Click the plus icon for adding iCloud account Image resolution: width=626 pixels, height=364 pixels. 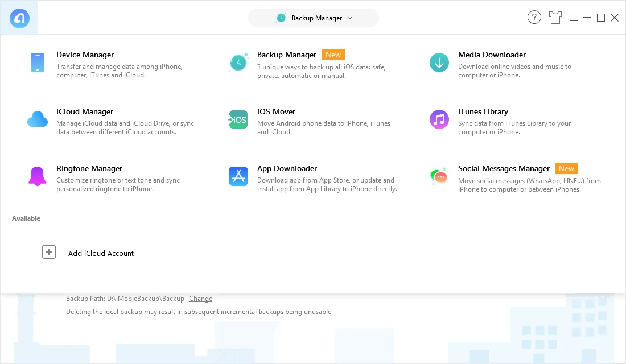pos(49,253)
